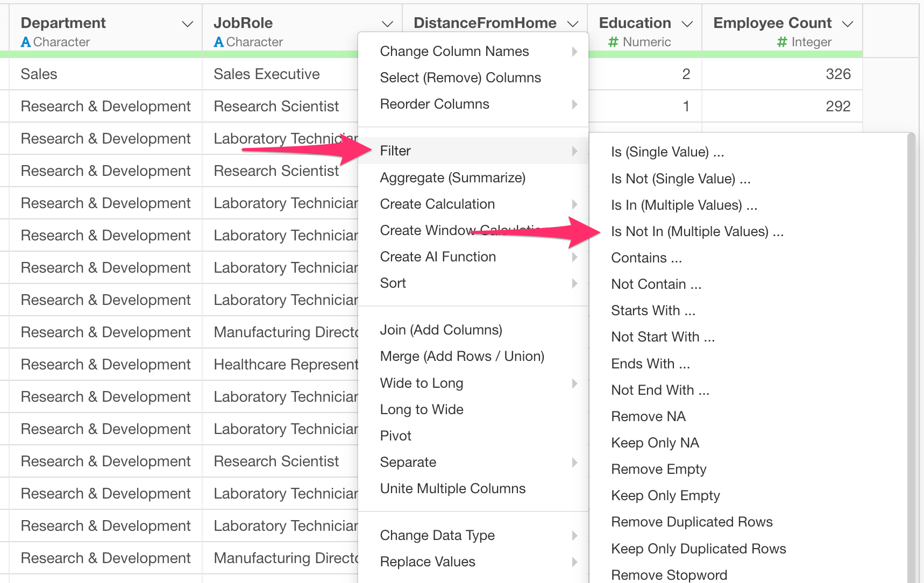The height and width of the screenshot is (583, 924).
Task: Select Is Not In (Multiple Values) filter
Action: 697,232
